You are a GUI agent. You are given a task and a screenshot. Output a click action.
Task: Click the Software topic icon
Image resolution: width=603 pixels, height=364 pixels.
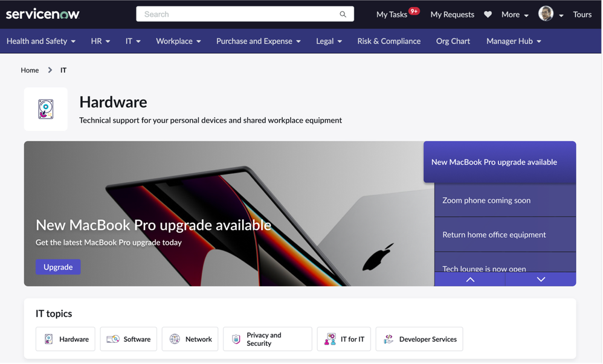click(x=112, y=339)
